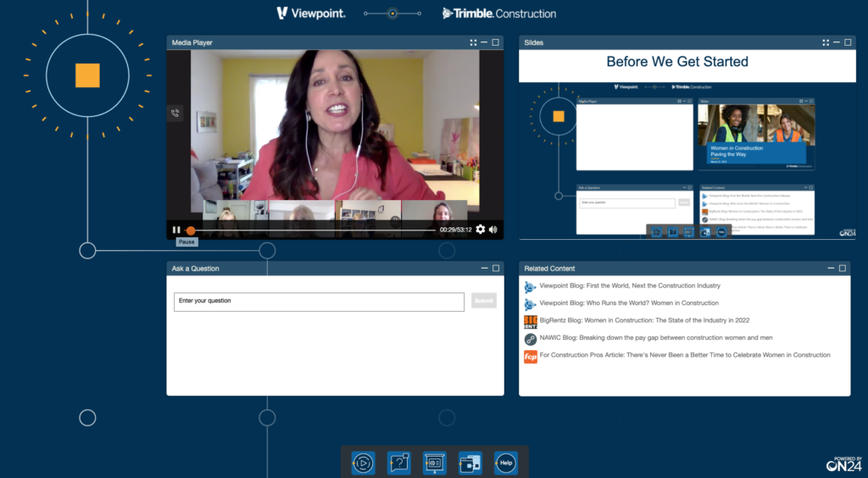Expand Media Player panel to fullscreen
Image resolution: width=868 pixels, height=478 pixels.
(x=473, y=42)
